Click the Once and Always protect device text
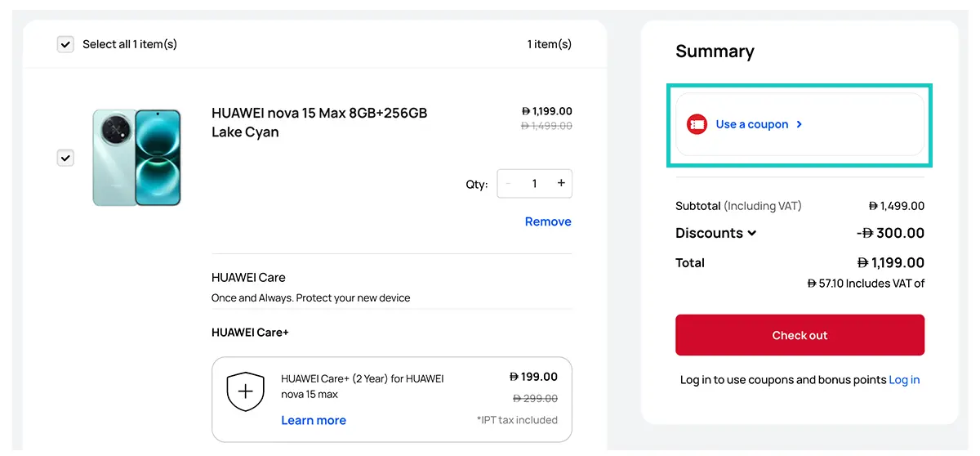 (310, 297)
